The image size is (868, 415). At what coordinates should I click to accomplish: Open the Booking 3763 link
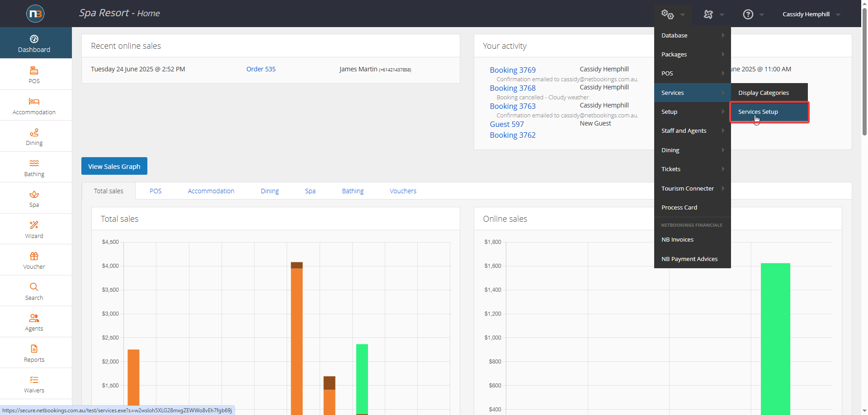click(x=513, y=106)
